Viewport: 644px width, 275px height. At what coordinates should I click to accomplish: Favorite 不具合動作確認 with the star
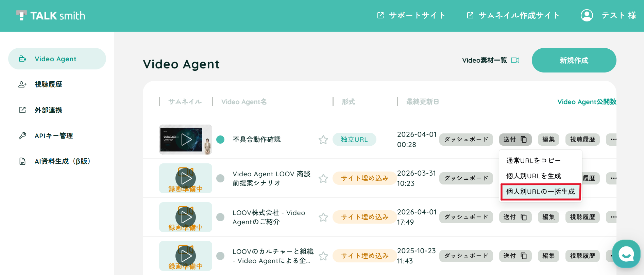[323, 140]
